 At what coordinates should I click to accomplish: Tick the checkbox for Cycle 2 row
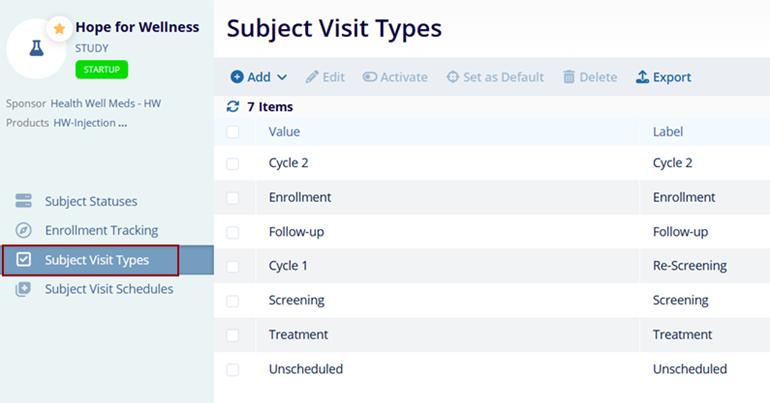pos(233,163)
